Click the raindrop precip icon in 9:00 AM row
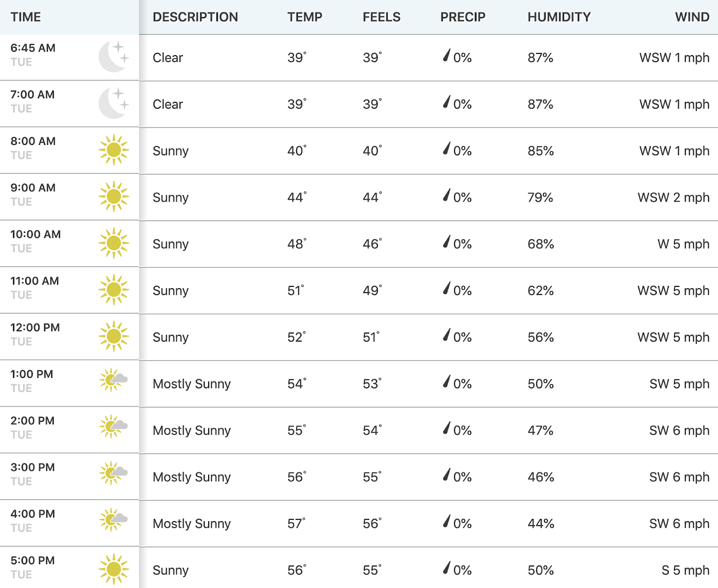 [447, 195]
